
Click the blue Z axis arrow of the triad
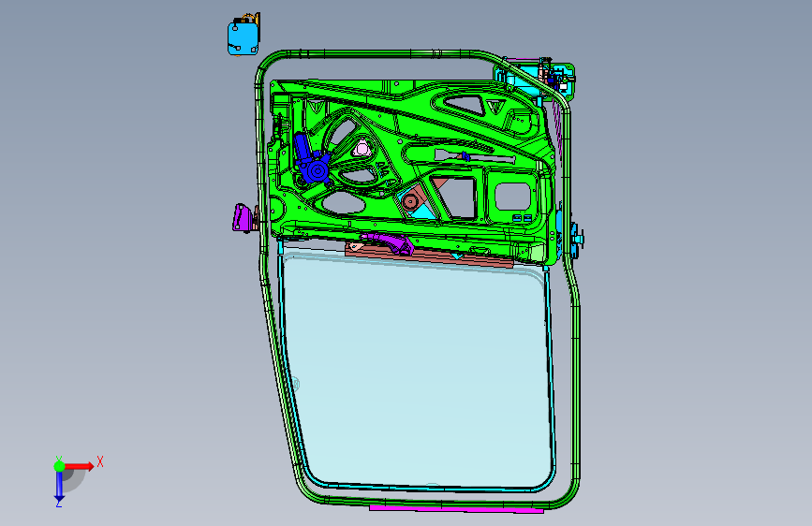[x=59, y=487]
